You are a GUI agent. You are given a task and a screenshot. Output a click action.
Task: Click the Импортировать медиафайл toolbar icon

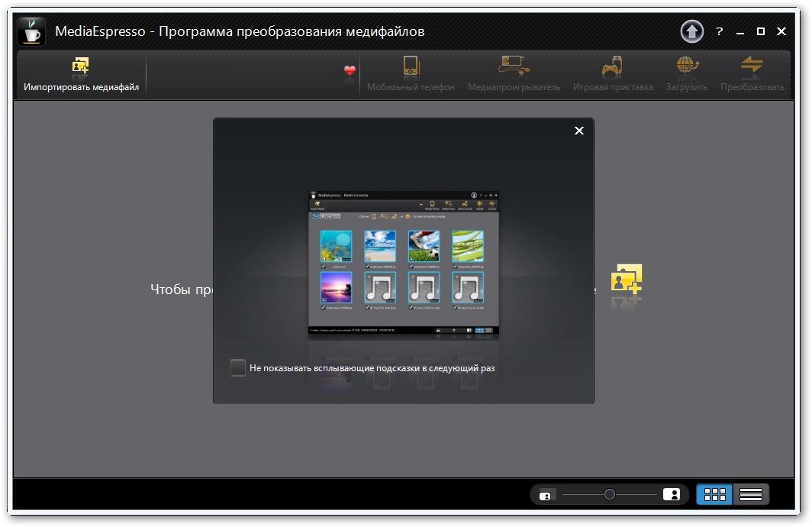[80, 66]
